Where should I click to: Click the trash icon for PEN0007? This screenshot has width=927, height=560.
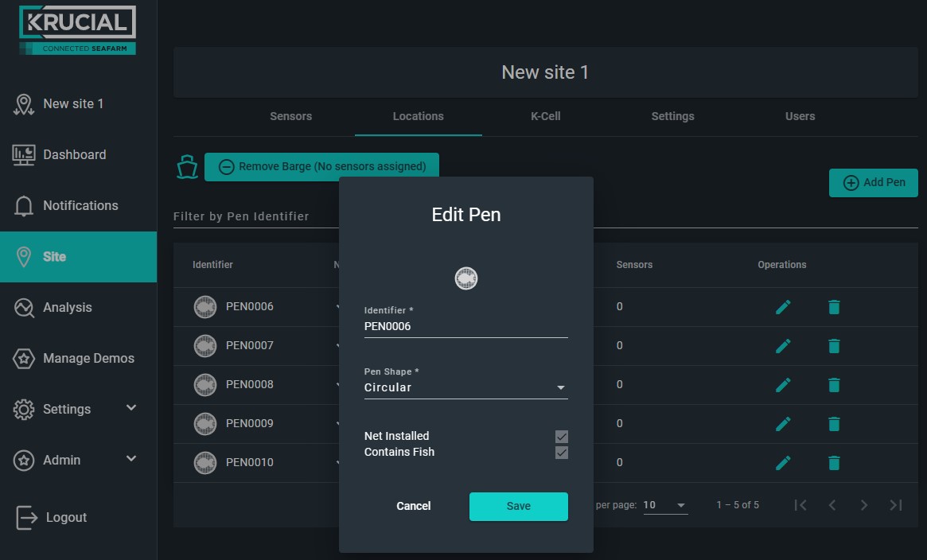tap(834, 345)
